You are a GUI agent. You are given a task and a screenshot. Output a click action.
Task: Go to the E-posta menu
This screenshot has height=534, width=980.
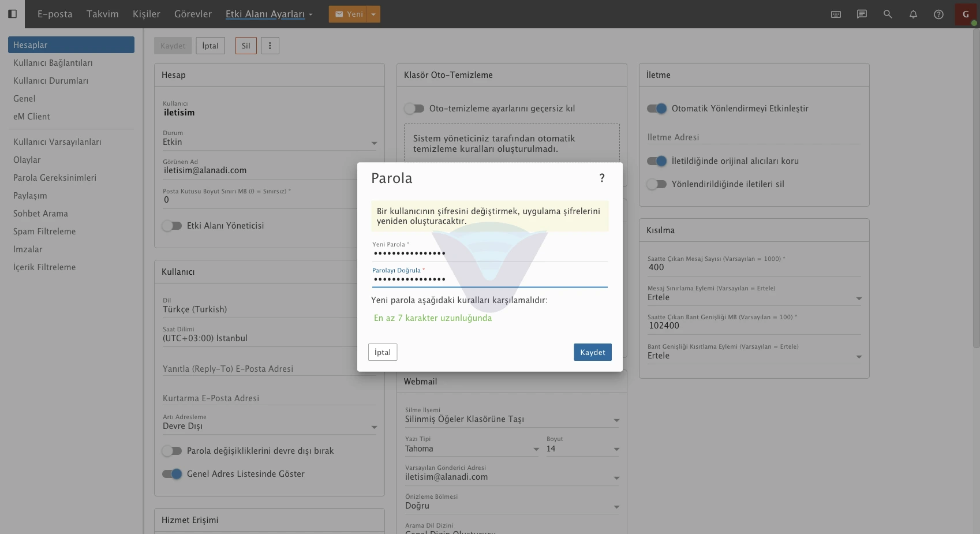click(x=55, y=14)
